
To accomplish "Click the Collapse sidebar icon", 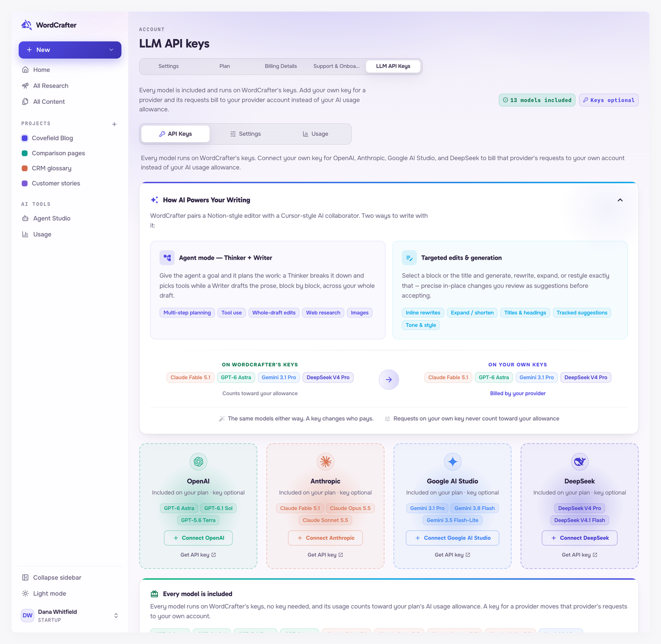I will tap(25, 577).
